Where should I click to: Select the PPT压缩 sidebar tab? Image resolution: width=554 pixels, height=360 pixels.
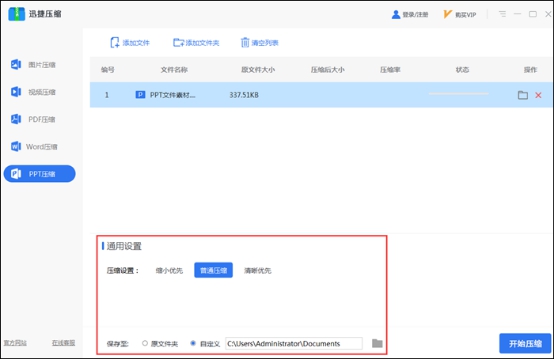(x=40, y=174)
